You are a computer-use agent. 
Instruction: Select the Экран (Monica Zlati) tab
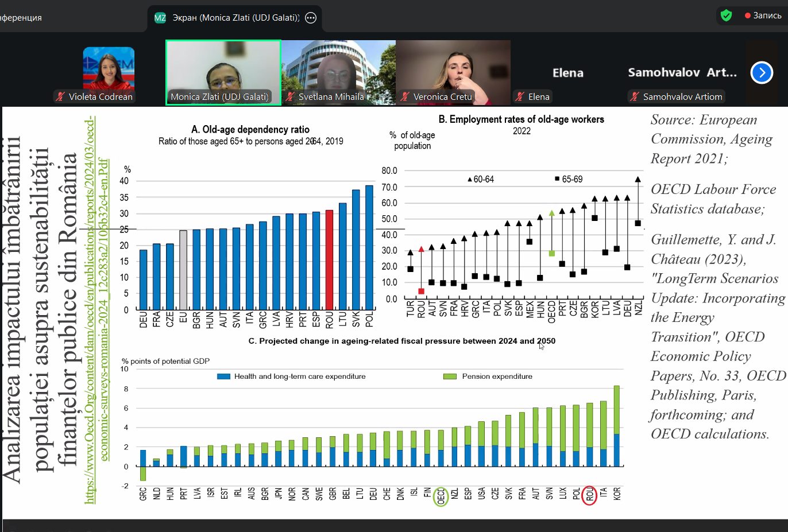click(235, 18)
